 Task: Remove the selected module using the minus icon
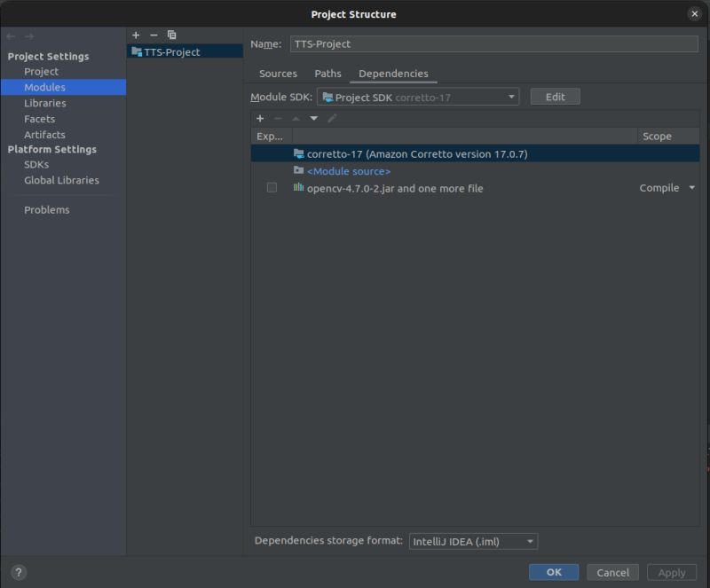click(154, 35)
